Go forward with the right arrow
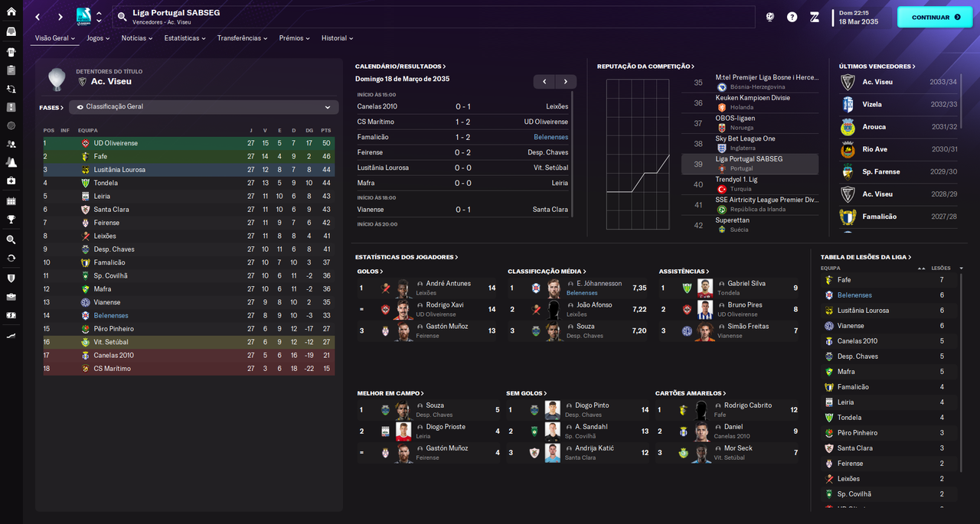Screen dimensions: 980x524 60,17
